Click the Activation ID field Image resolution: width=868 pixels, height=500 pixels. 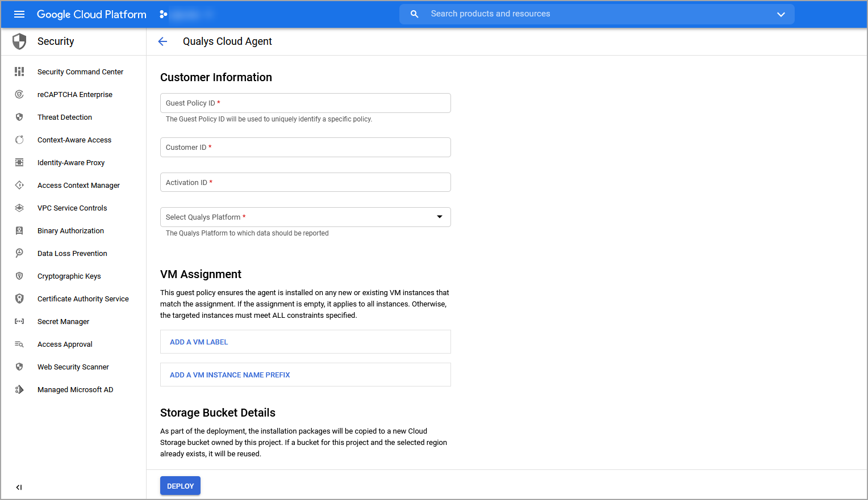[306, 182]
